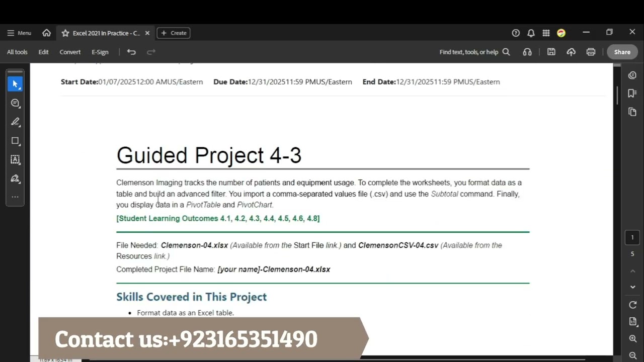Click the Start Date label text
The width and height of the screenshot is (644, 362).
[79, 81]
